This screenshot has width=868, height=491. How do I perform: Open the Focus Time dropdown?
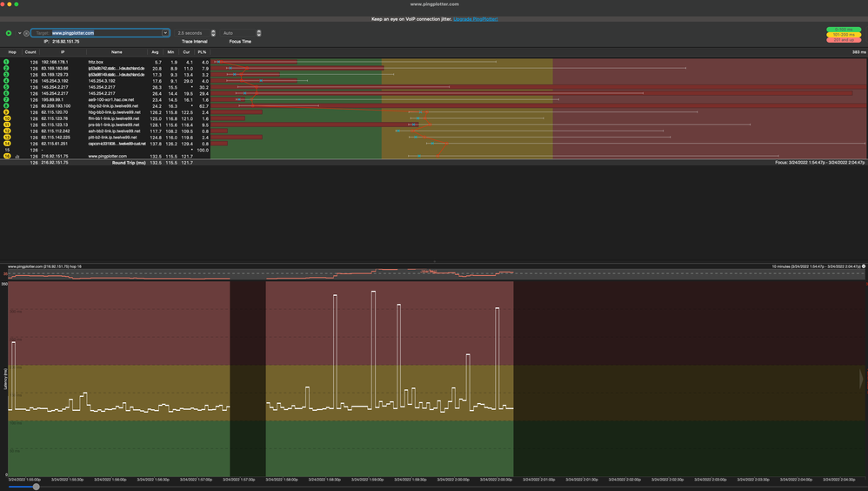258,33
